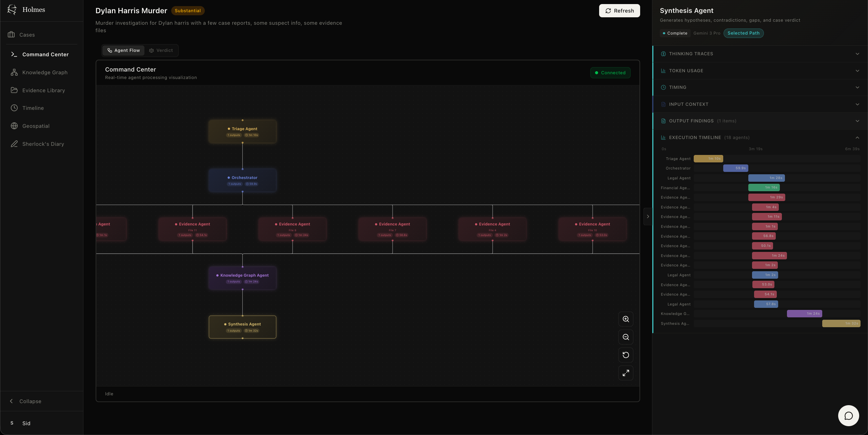868x435 pixels.
Task: Click the zoom in magnifier icon
Action: [626, 319]
